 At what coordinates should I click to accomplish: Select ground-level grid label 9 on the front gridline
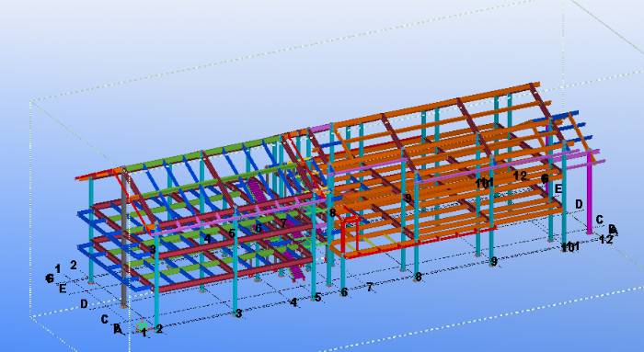click(x=494, y=261)
